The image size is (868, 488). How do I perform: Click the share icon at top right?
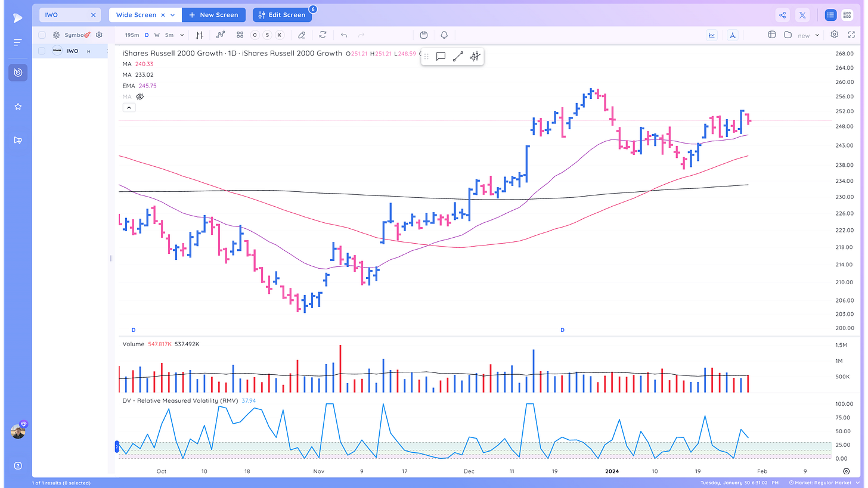click(783, 15)
